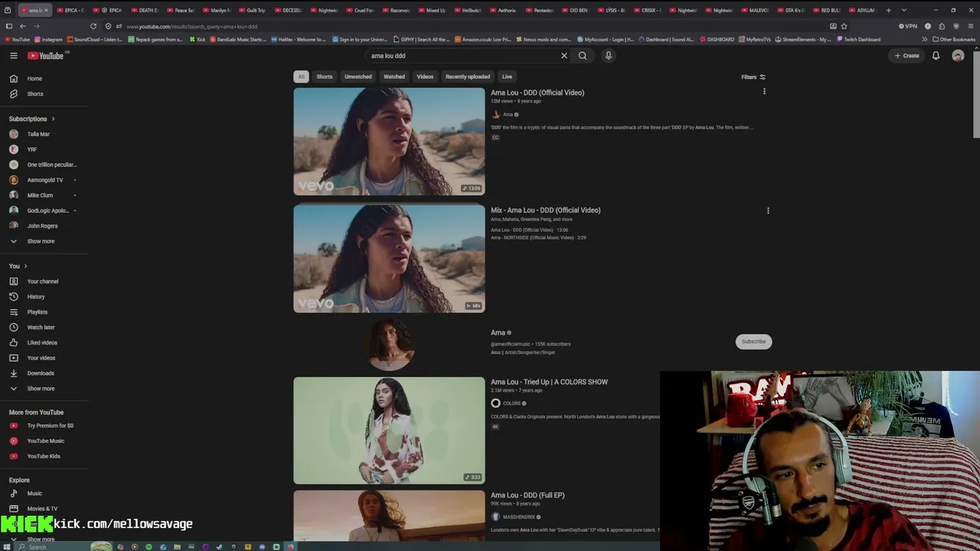Open more options for Mix - Ama Lou - DDD
Image resolution: width=980 pixels, height=551 pixels.
768,210
